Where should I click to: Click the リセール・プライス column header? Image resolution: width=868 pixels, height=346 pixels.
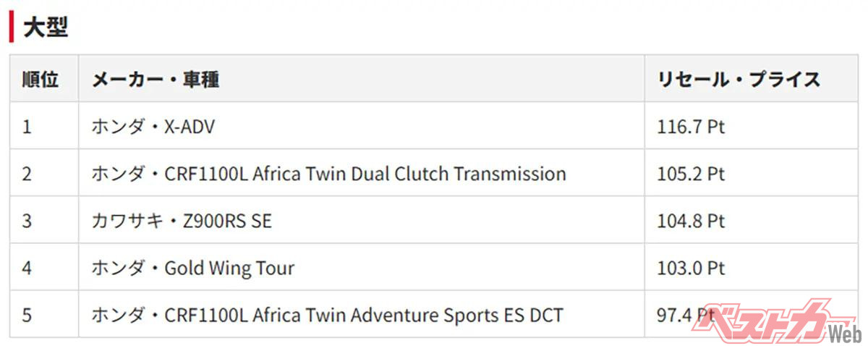pos(739,79)
